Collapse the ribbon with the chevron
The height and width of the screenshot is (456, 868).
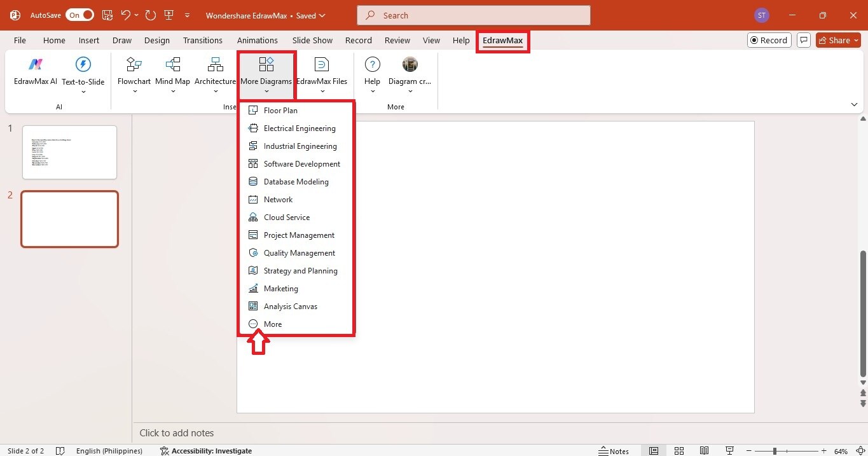(854, 105)
